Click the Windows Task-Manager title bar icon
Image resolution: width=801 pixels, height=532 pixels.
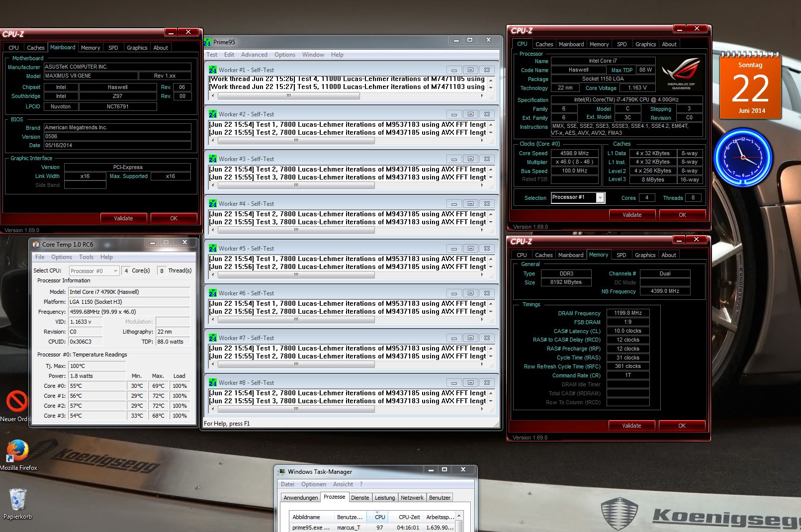(x=281, y=471)
